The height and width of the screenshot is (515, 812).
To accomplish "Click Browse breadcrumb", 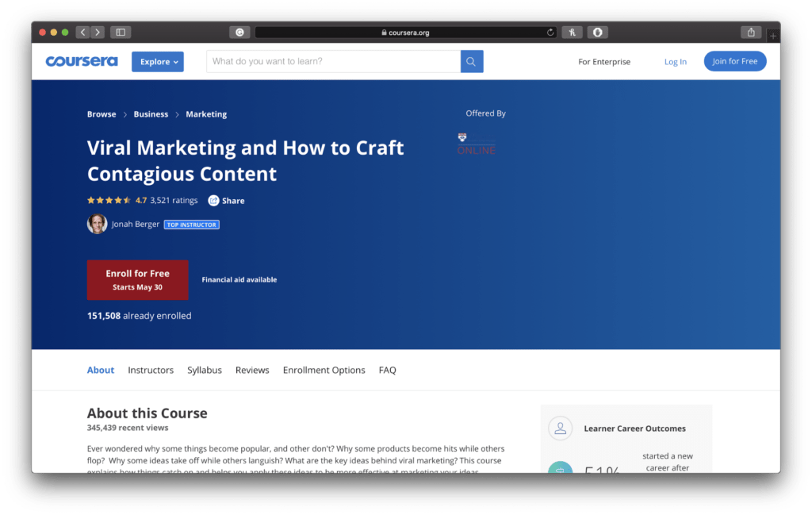I will (x=101, y=114).
